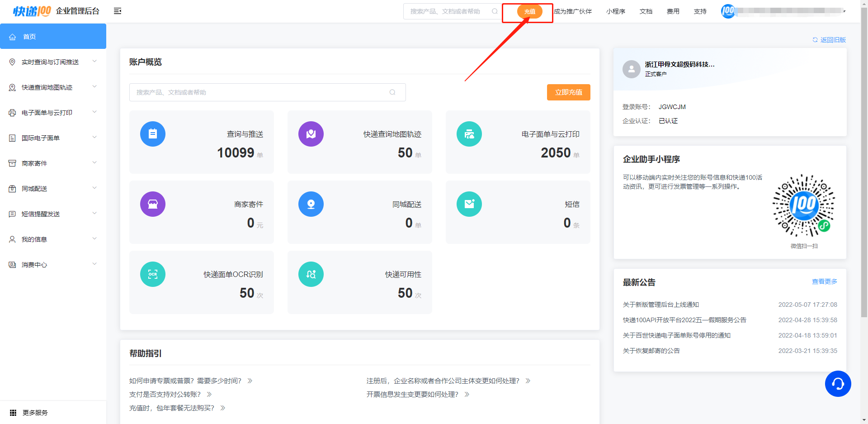
Task: Click the 消费中心 sidebar icon
Action: coord(12,265)
